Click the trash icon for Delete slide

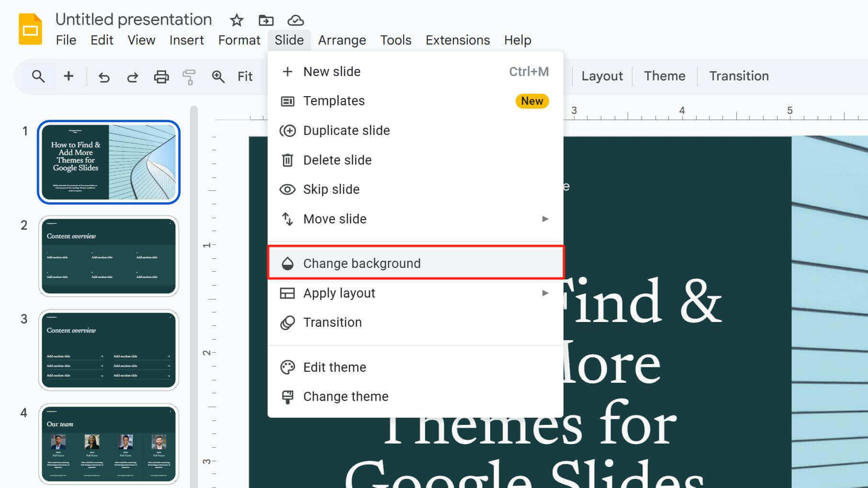(x=287, y=160)
